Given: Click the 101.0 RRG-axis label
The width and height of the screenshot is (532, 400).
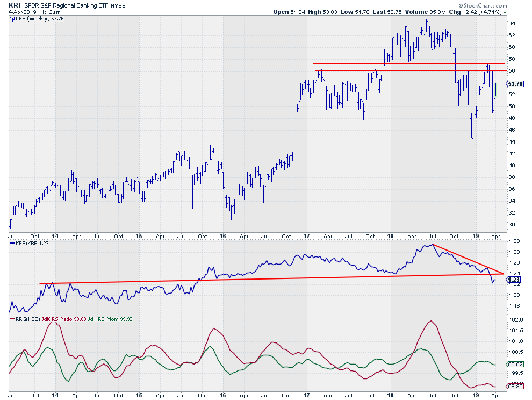Looking at the screenshot, I should pos(516,341).
